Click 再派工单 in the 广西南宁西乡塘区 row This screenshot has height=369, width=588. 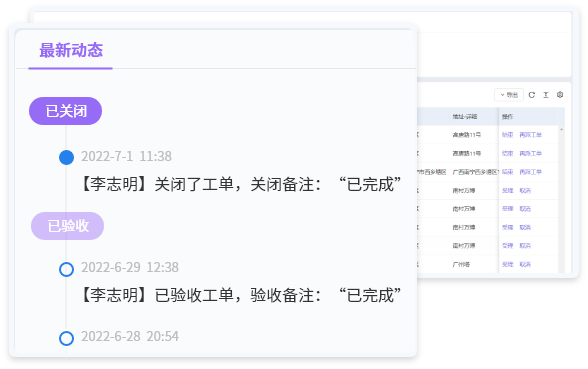(x=531, y=172)
